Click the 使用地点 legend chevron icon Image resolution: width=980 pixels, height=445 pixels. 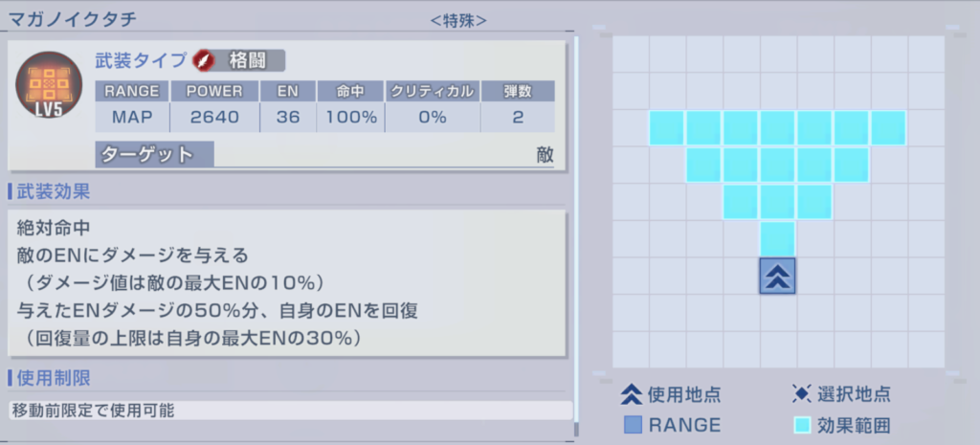[x=631, y=393]
